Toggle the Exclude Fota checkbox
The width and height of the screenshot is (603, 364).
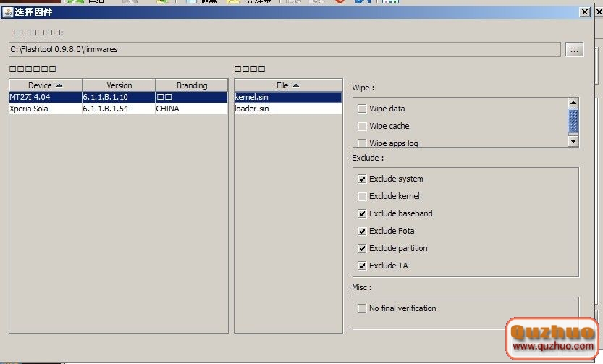[x=362, y=231]
